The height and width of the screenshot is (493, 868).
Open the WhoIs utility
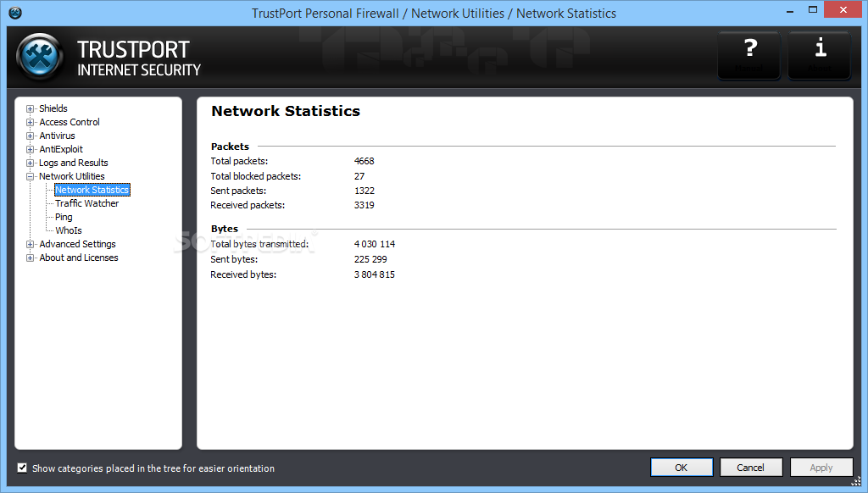tap(68, 230)
